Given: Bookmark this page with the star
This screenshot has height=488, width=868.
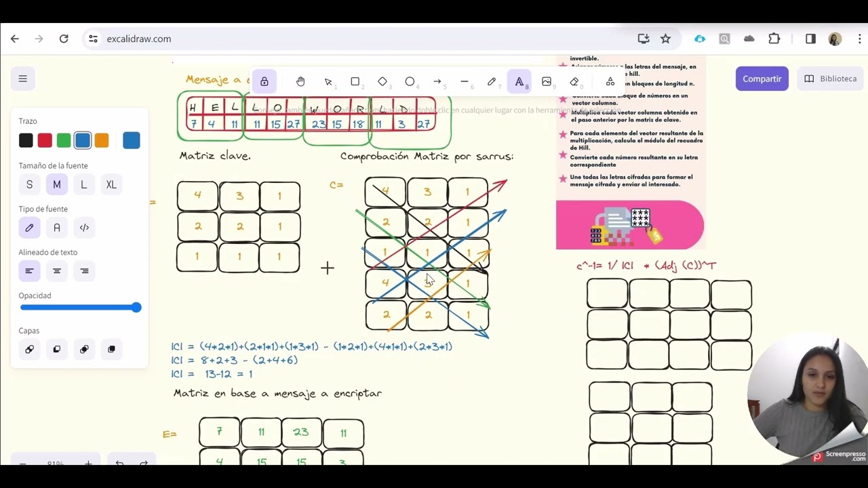Looking at the screenshot, I should coord(665,39).
